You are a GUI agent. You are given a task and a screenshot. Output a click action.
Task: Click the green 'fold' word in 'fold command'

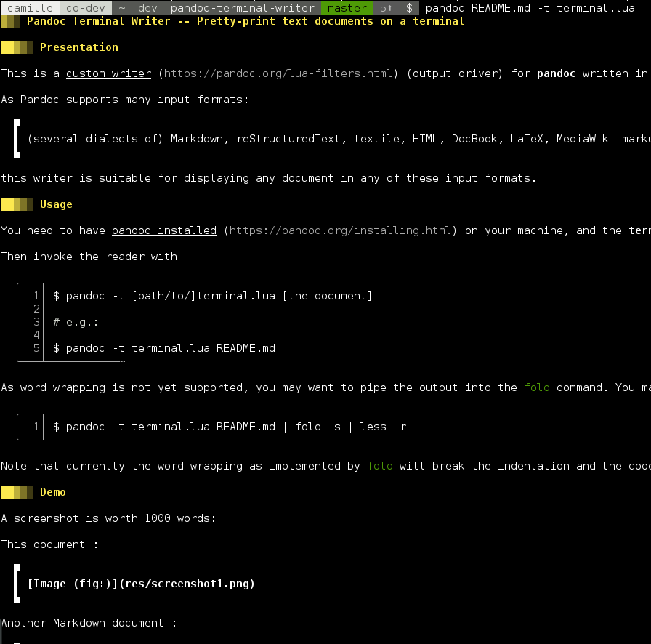(x=537, y=387)
